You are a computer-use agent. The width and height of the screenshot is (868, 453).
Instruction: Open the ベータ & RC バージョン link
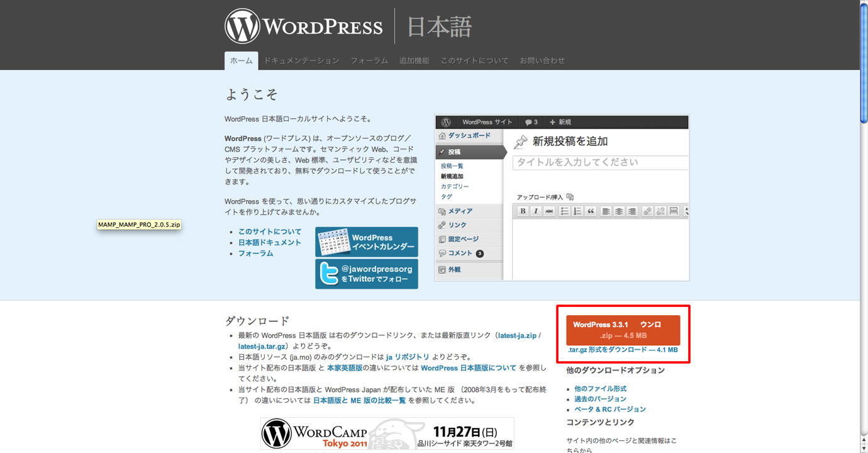tap(610, 409)
